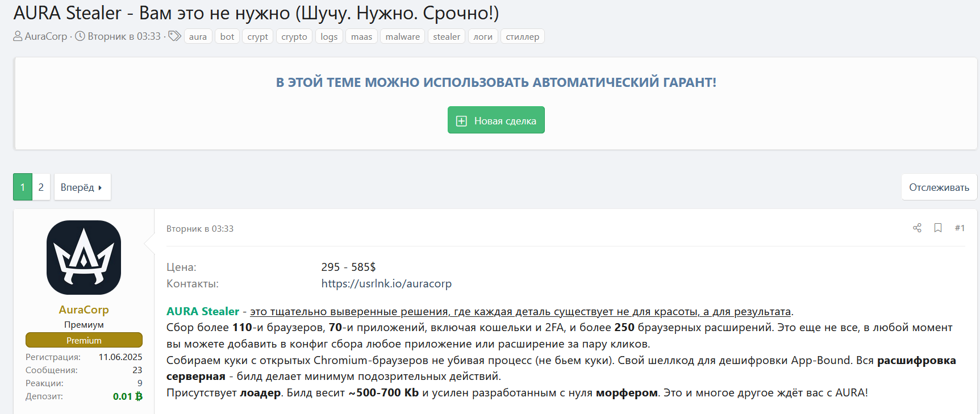
Task: Go to page 2 of the thread
Action: coord(41,187)
